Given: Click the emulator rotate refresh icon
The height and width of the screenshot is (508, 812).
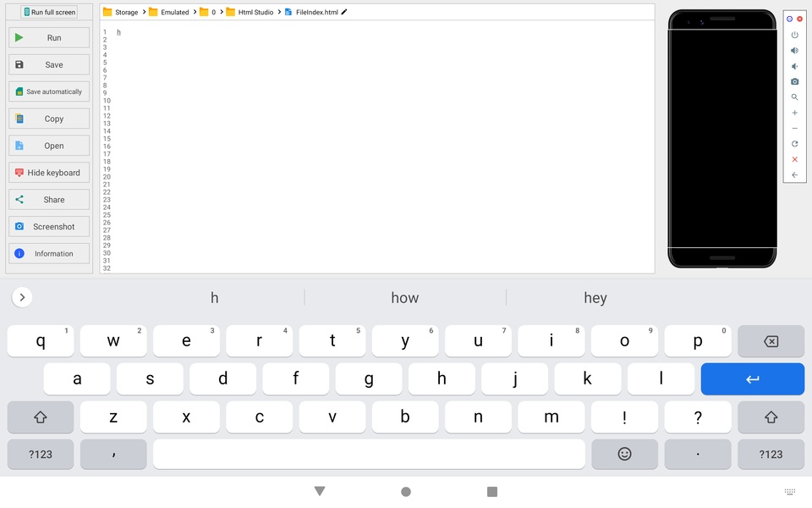Looking at the screenshot, I should [794, 144].
